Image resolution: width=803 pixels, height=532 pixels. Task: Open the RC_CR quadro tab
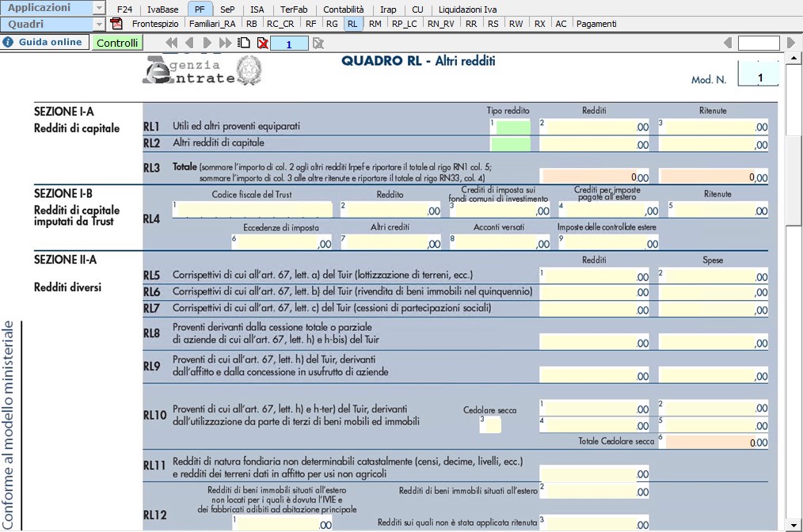(280, 24)
